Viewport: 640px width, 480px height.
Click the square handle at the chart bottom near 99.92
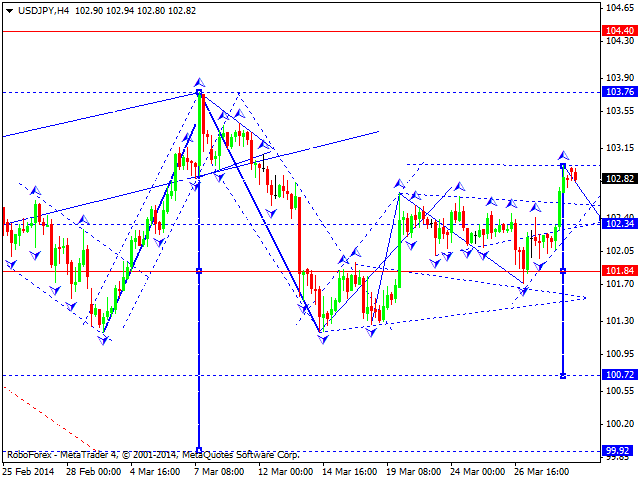(x=200, y=450)
